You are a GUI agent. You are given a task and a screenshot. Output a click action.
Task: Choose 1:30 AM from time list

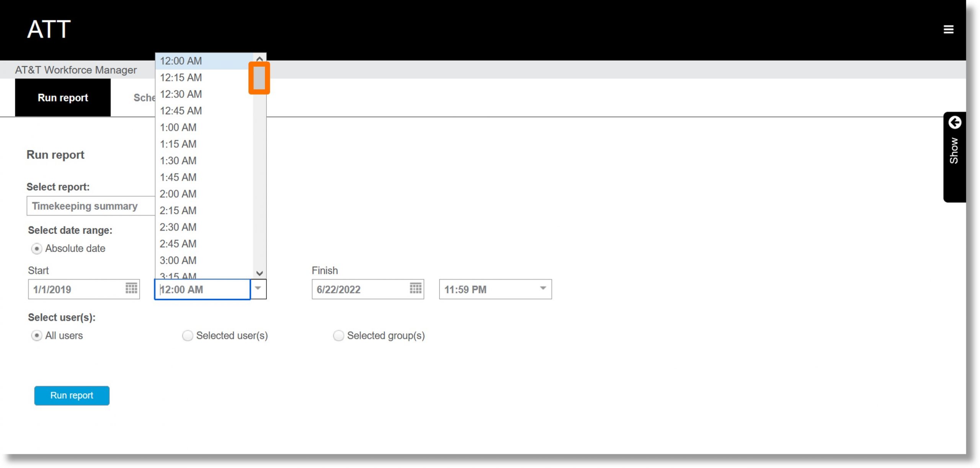click(204, 161)
